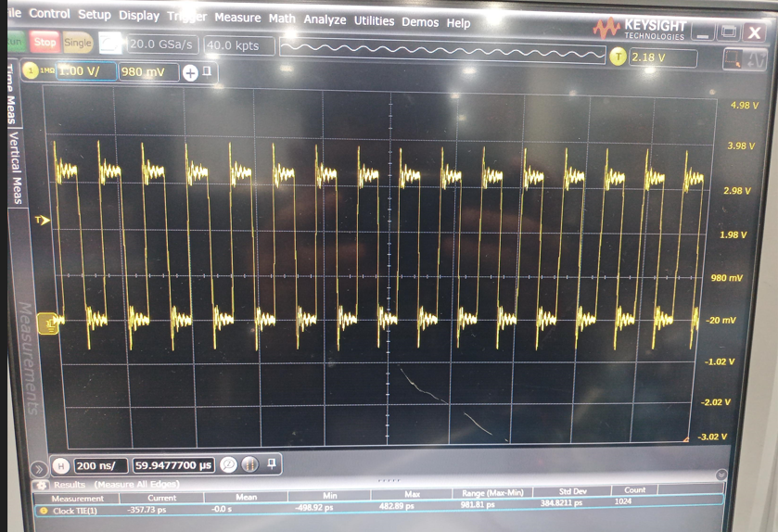Open the Time Meas side tab
The height and width of the screenshot is (532, 778).
click(x=12, y=95)
